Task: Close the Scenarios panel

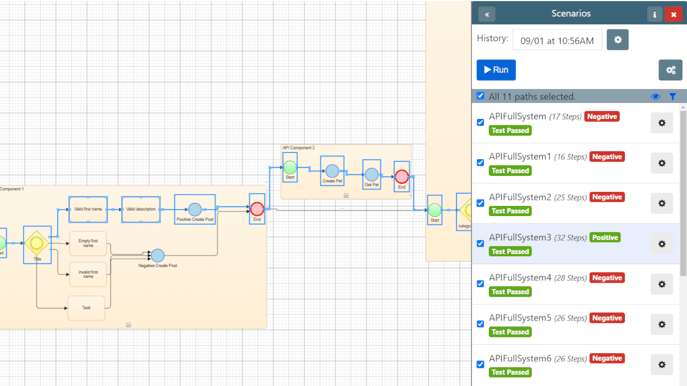Action: point(673,14)
